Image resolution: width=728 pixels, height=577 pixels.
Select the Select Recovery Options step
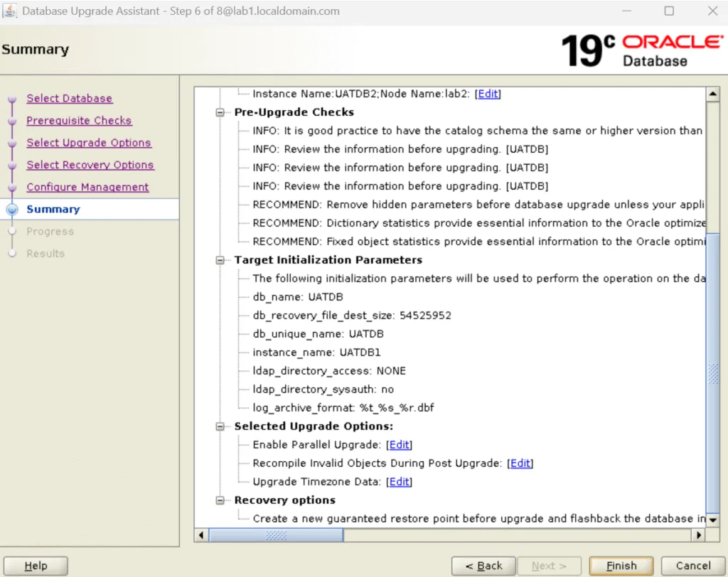click(x=90, y=165)
